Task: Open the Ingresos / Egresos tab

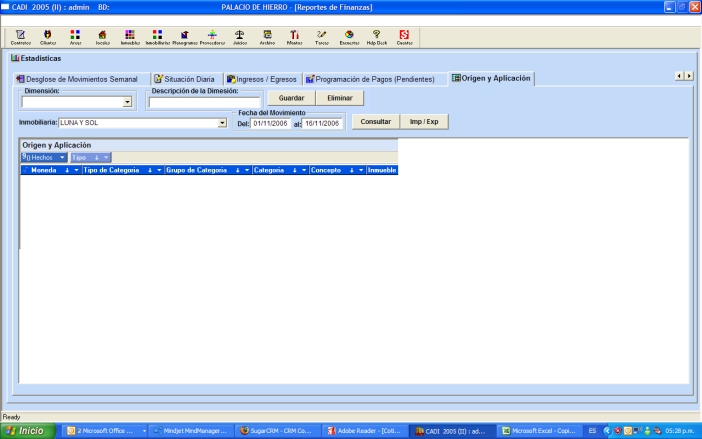Action: (260, 79)
